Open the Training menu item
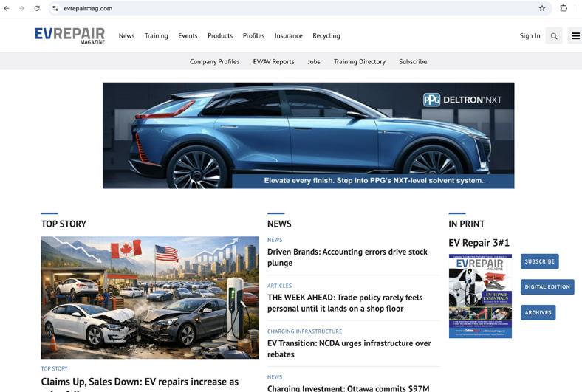The width and height of the screenshot is (582, 392). coord(157,35)
